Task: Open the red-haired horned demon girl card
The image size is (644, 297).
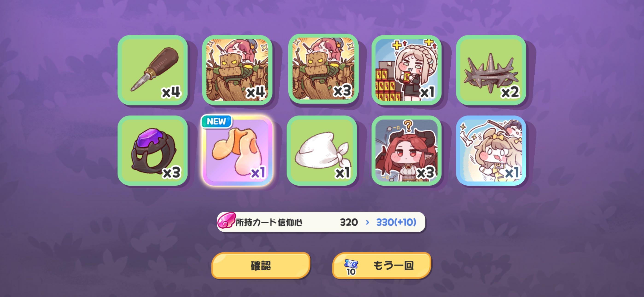Action: point(406,151)
